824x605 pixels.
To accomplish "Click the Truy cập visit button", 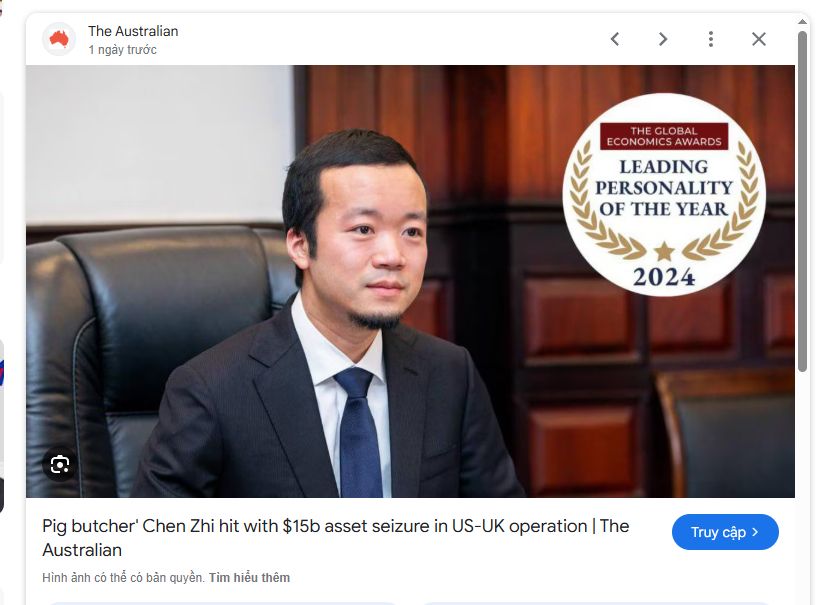I will pyautogui.click(x=725, y=532).
